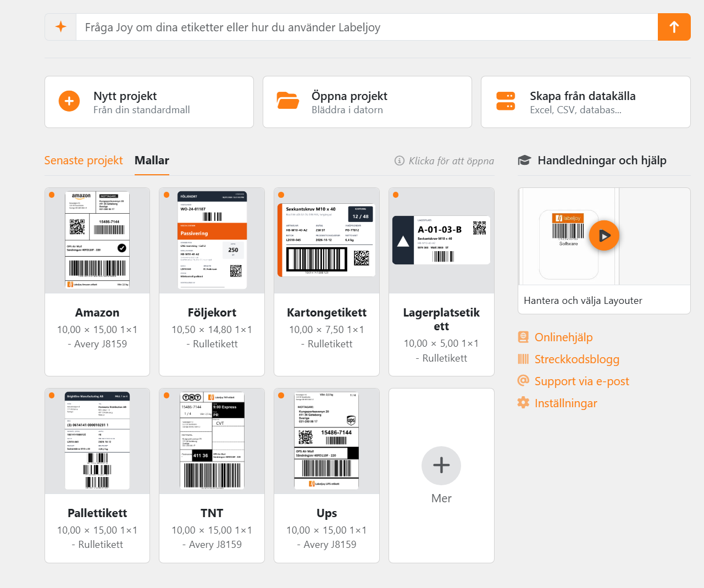
Task: Play the Hantera och välja Layouter video
Action: pos(604,236)
